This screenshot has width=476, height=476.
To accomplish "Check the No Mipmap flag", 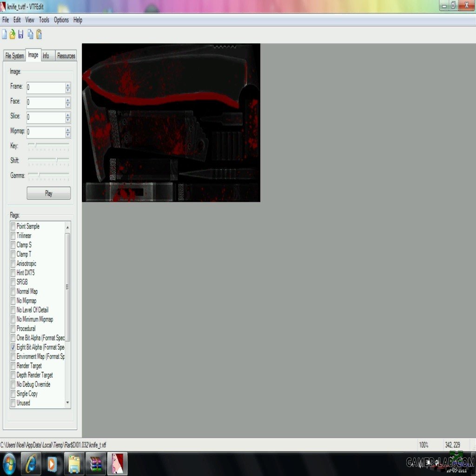I will click(x=13, y=301).
